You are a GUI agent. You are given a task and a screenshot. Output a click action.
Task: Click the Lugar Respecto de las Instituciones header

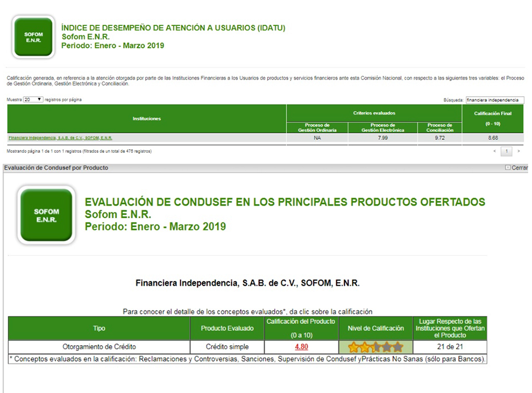[x=450, y=328]
